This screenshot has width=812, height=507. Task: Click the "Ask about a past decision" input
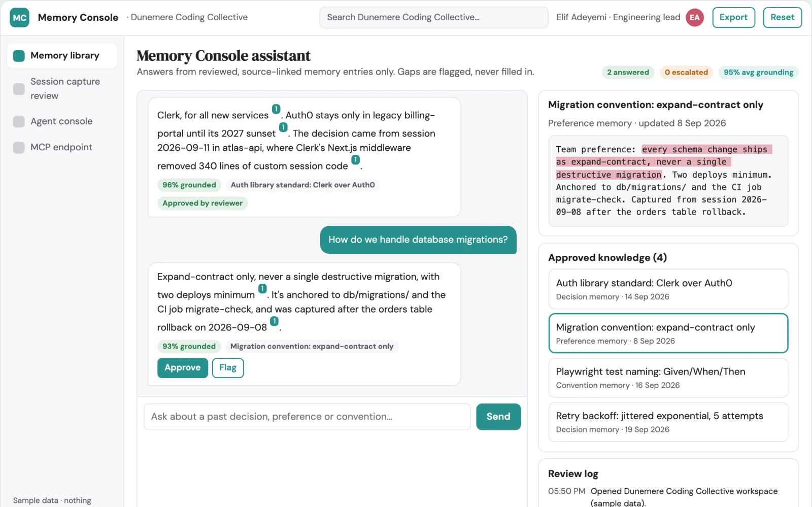pos(308,417)
